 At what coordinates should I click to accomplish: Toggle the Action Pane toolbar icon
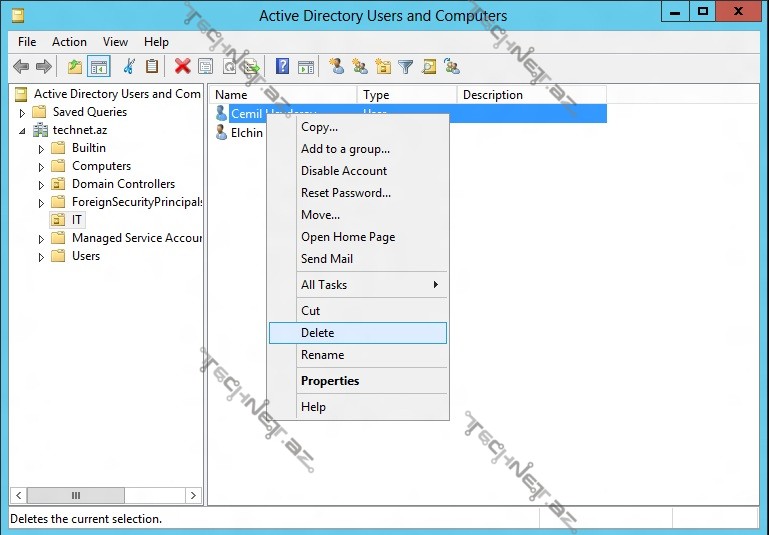pyautogui.click(x=306, y=66)
